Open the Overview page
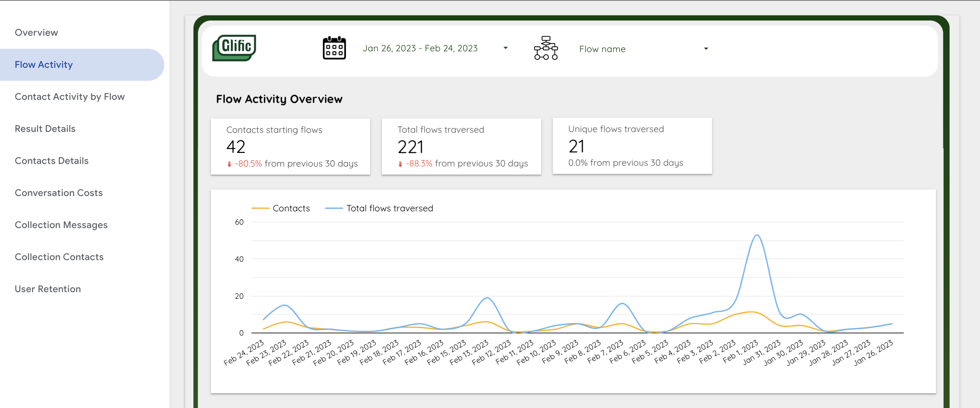The image size is (980, 408). pyautogui.click(x=36, y=32)
